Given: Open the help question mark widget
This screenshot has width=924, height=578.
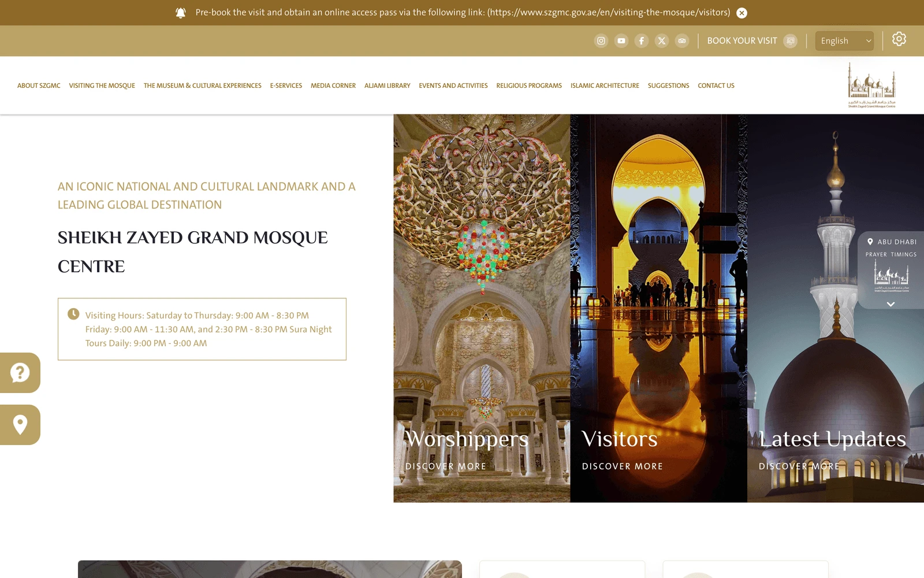Looking at the screenshot, I should (20, 373).
